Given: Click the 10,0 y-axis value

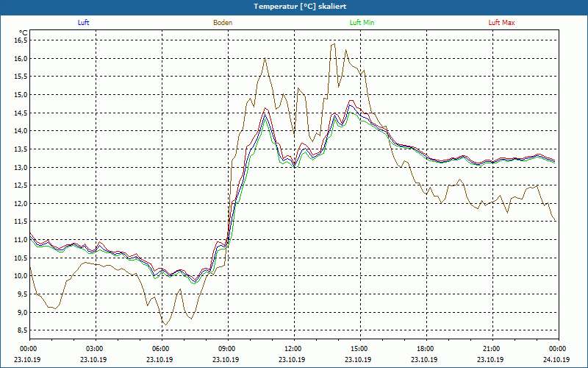Looking at the screenshot, I should 21,276.
